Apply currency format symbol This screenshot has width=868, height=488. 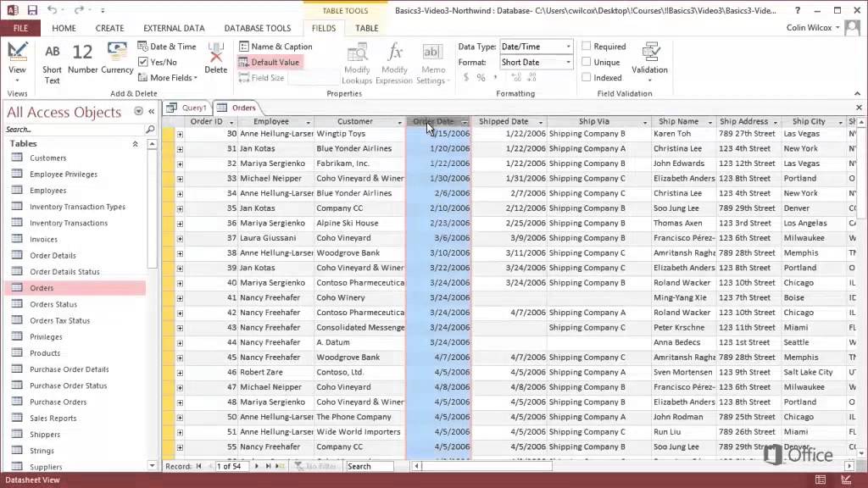466,77
